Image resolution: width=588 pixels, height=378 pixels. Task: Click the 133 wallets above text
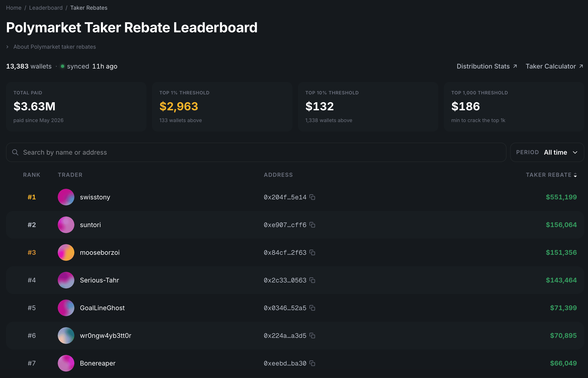tap(181, 120)
